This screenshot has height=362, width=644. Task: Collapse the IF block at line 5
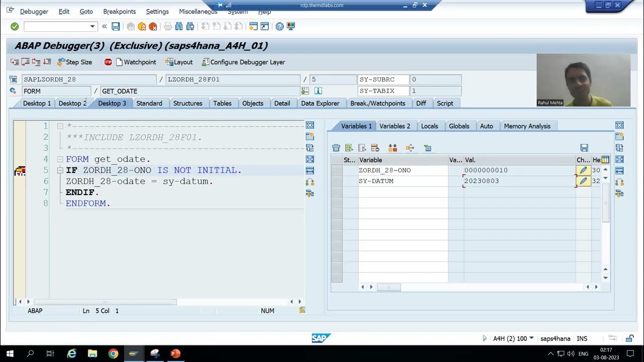[x=60, y=170]
